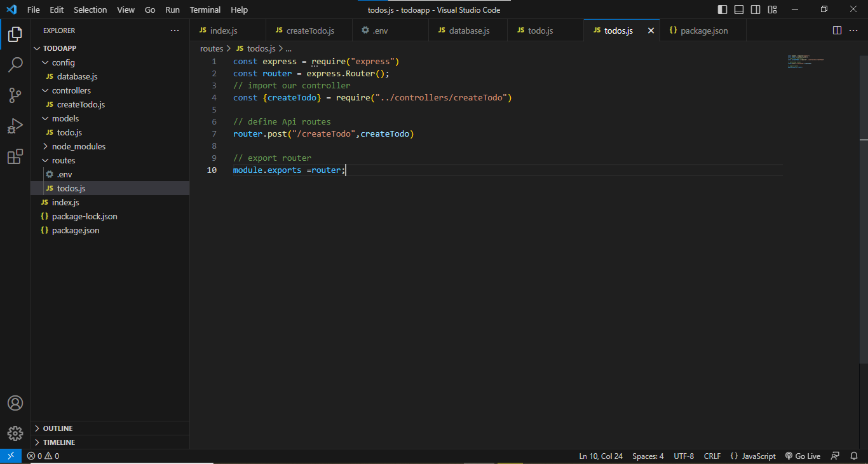This screenshot has height=464, width=868.
Task: Open the Manage gear settings icon
Action: point(15,433)
